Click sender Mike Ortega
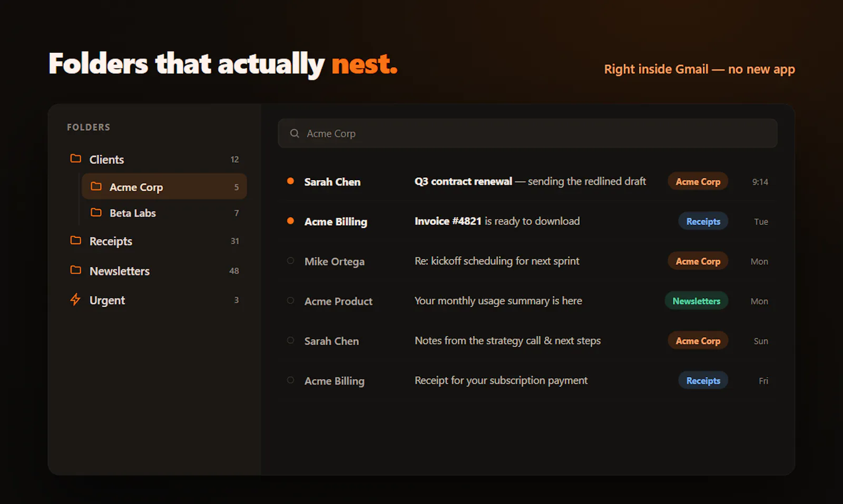This screenshot has height=504, width=843. pyautogui.click(x=335, y=261)
